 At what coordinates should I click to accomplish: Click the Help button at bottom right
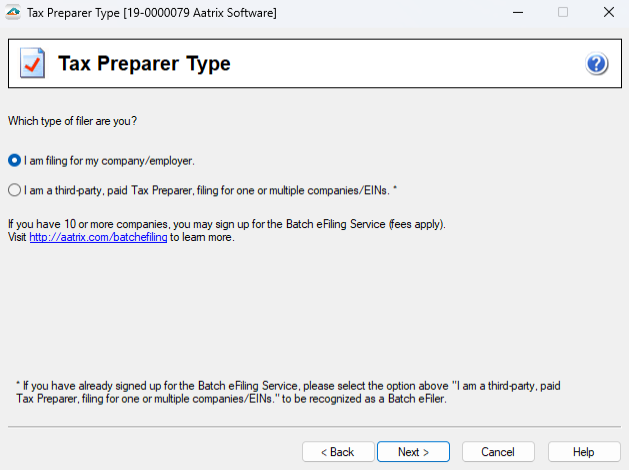584,452
